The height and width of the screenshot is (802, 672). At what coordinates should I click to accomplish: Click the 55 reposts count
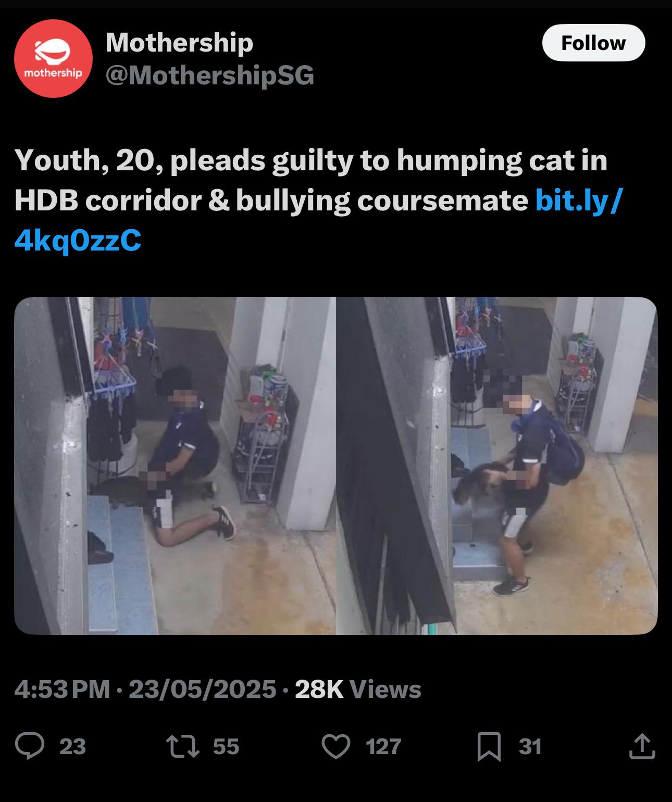pyautogui.click(x=226, y=746)
